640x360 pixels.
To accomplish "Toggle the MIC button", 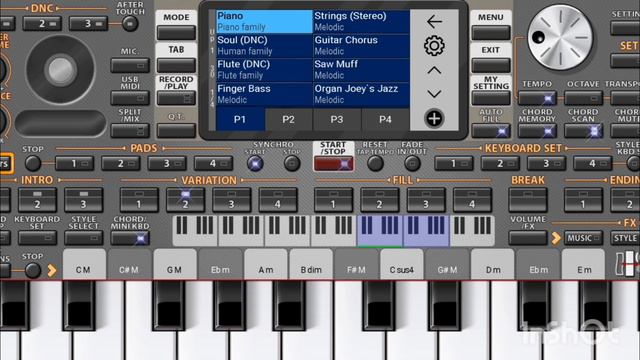I will click(130, 65).
